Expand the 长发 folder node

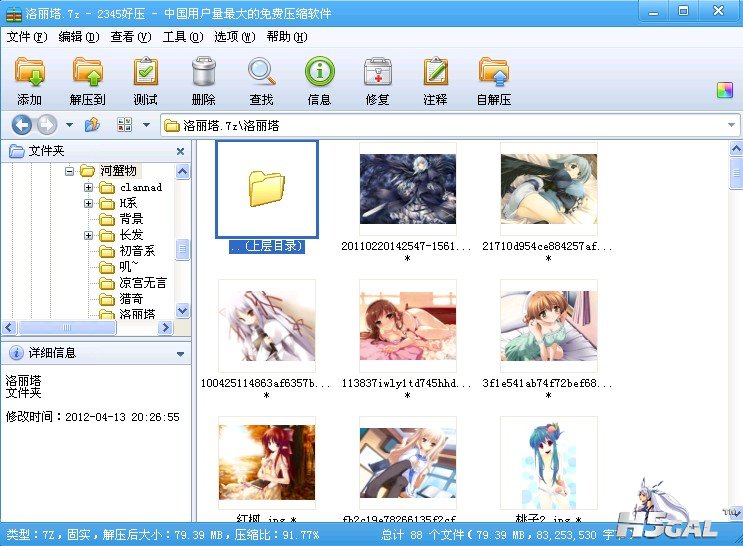(x=88, y=235)
